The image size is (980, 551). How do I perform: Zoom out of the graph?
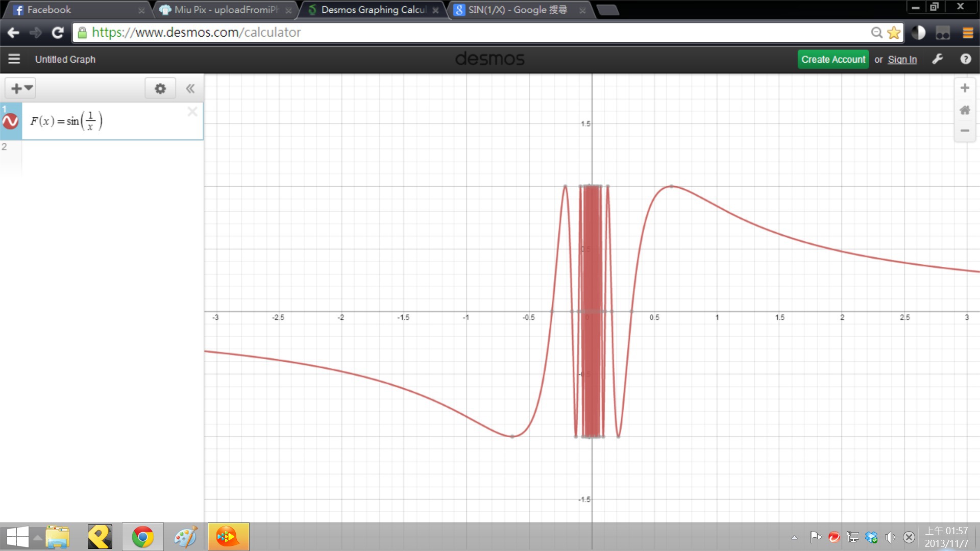click(965, 131)
